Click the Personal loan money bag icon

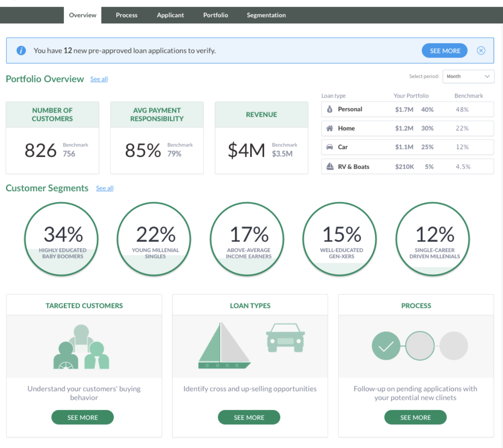click(330, 109)
